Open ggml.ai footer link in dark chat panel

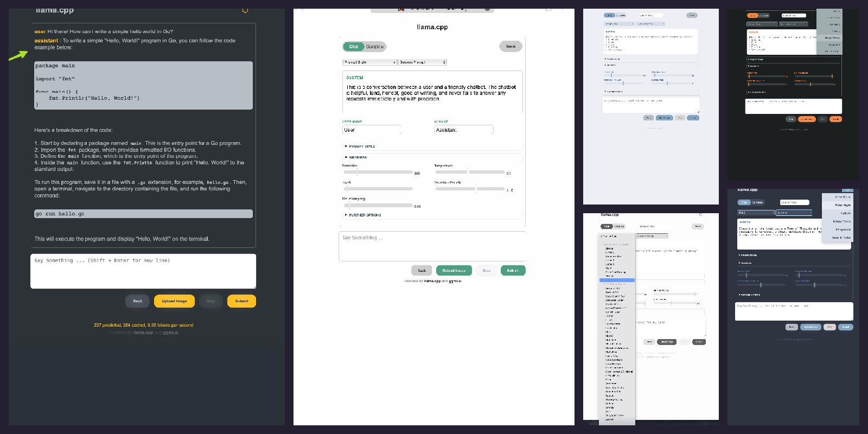170,333
